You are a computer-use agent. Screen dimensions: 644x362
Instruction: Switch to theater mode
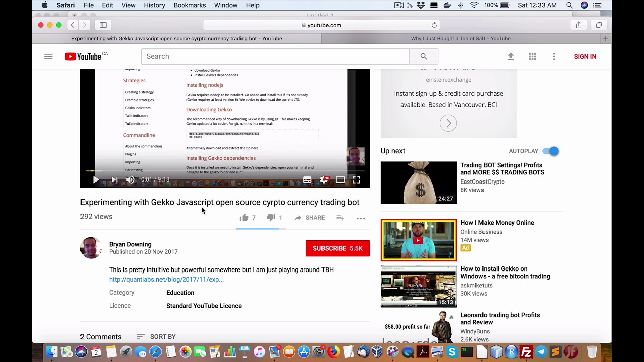tap(340, 179)
